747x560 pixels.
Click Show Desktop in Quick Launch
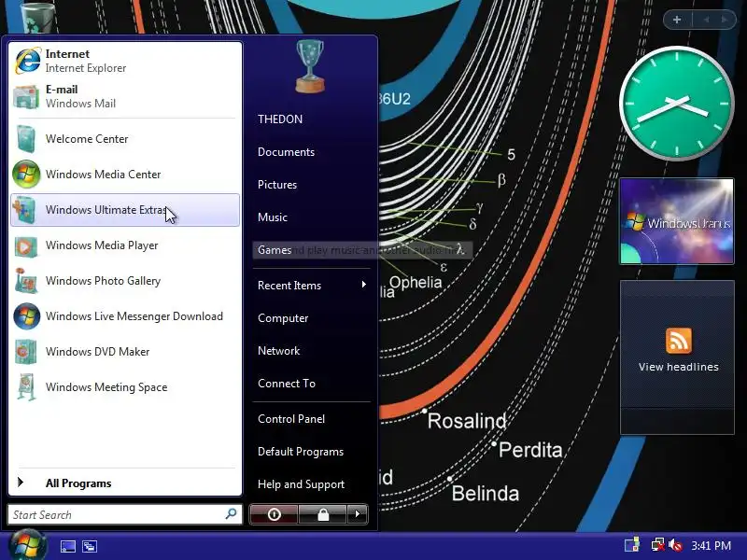(67, 546)
